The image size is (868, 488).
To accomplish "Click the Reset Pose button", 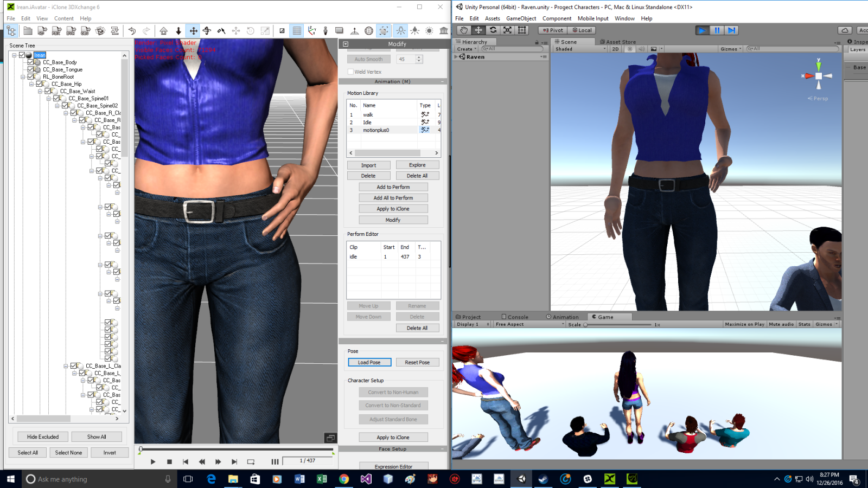I will tap(417, 362).
